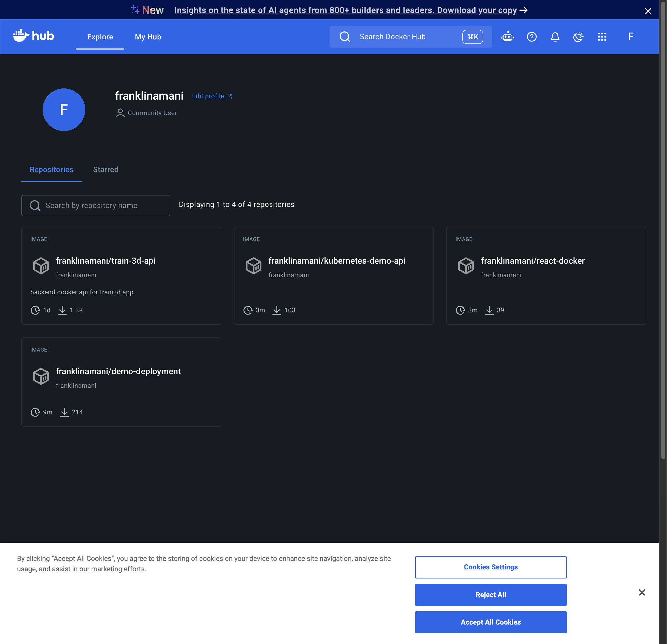This screenshot has height=644, width=667.
Task: Toggle the dark/light theme moon icon
Action: pos(578,36)
